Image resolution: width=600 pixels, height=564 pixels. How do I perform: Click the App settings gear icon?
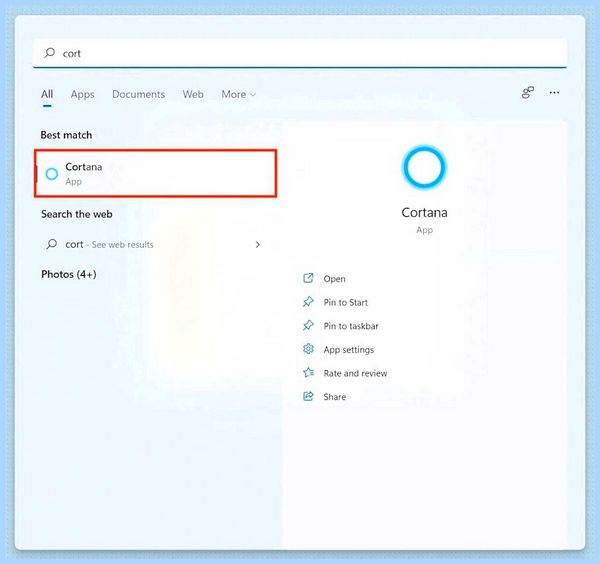pos(308,349)
